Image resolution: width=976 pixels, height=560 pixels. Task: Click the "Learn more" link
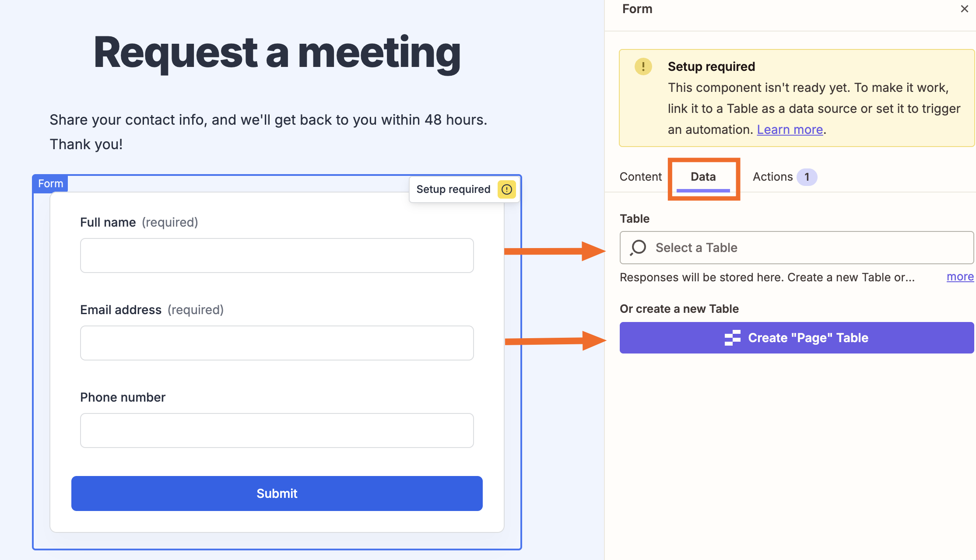790,129
